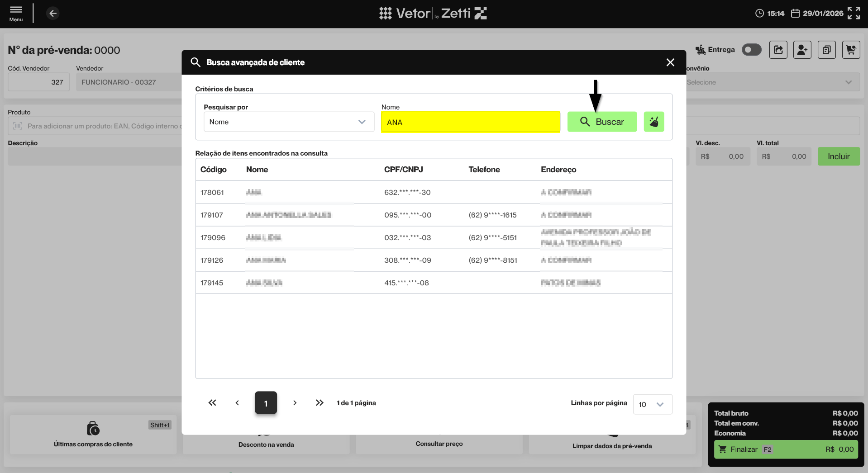Click the copy documents icon
Image resolution: width=868 pixels, height=473 pixels.
point(826,50)
